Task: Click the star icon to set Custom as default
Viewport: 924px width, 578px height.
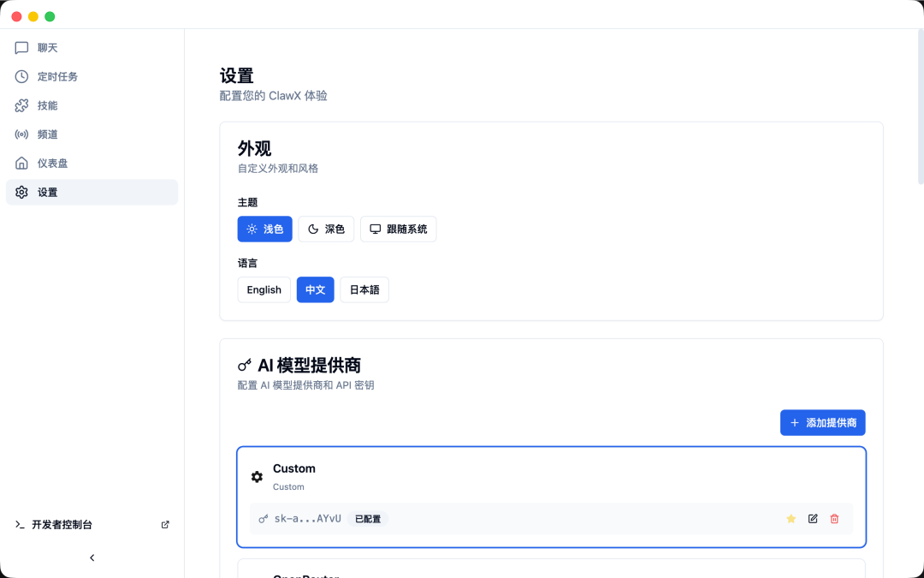Action: (791, 519)
